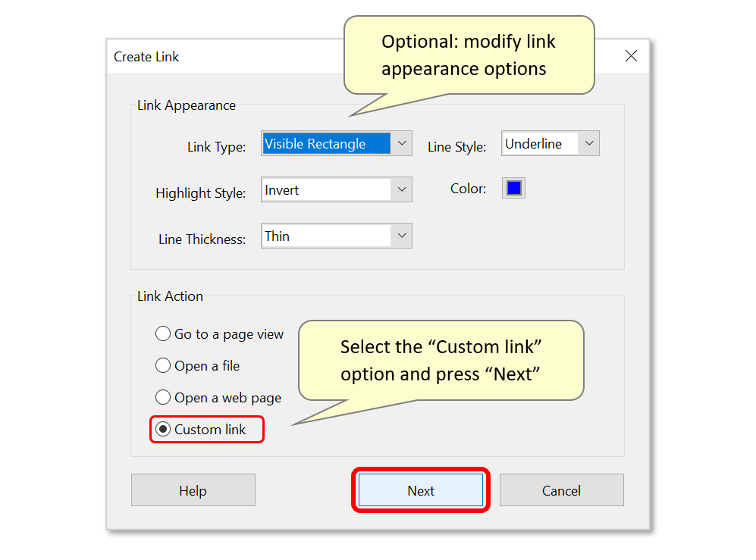This screenshot has width=756, height=560.
Task: Expand the Line Style dropdown
Action: pyautogui.click(x=588, y=143)
